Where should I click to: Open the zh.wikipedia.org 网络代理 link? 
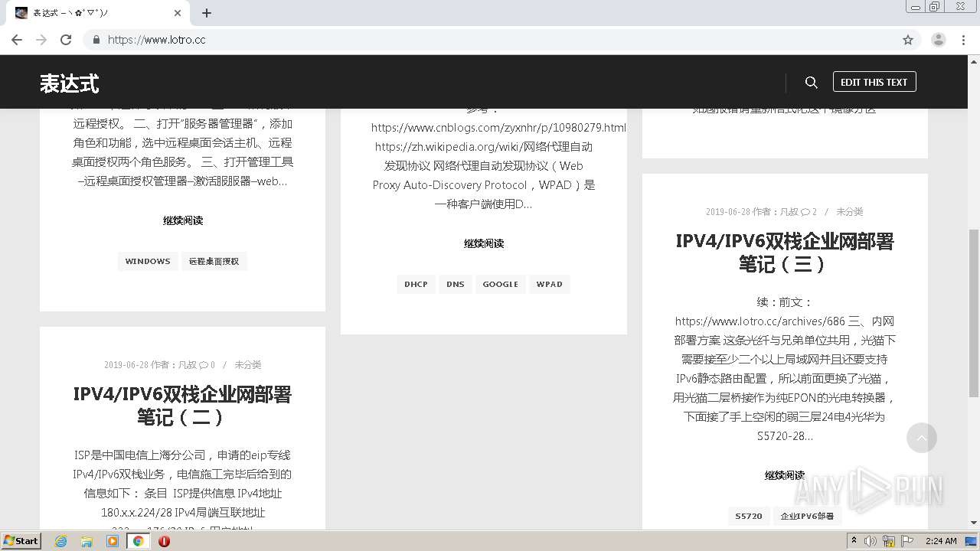click(484, 147)
